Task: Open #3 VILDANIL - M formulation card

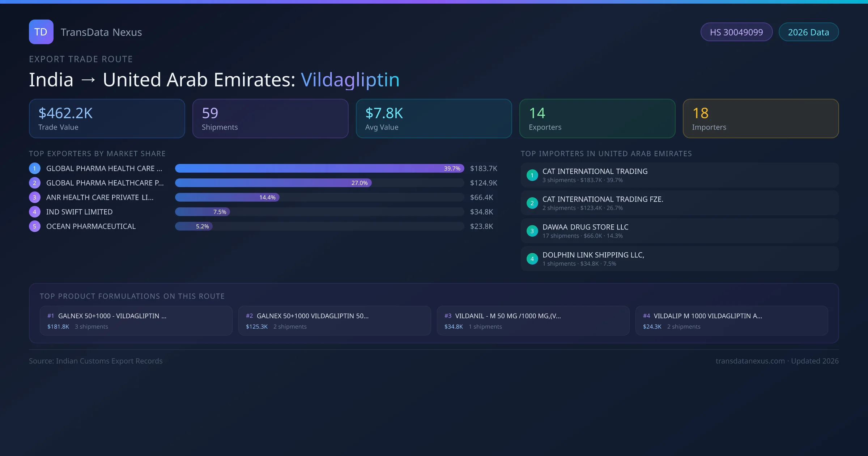Action: [533, 321]
